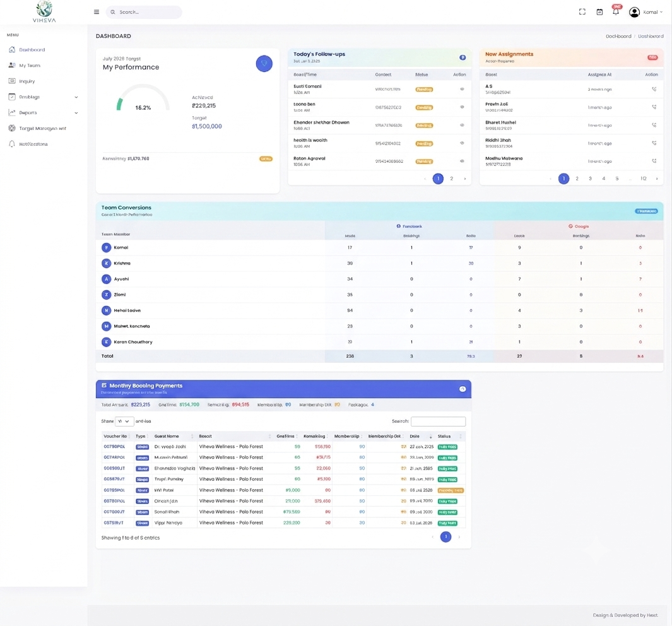Click eye icon in first follow-up row

(x=462, y=89)
